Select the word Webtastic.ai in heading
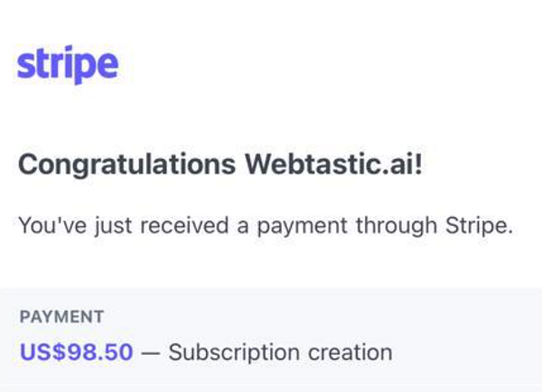This screenshot has width=542, height=392. [330, 163]
